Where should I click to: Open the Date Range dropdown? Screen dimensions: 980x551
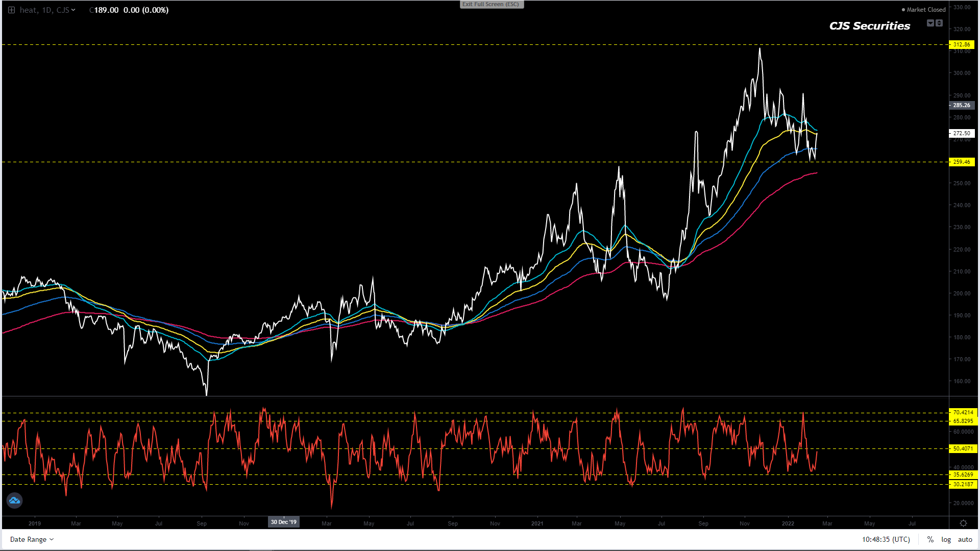click(x=32, y=539)
